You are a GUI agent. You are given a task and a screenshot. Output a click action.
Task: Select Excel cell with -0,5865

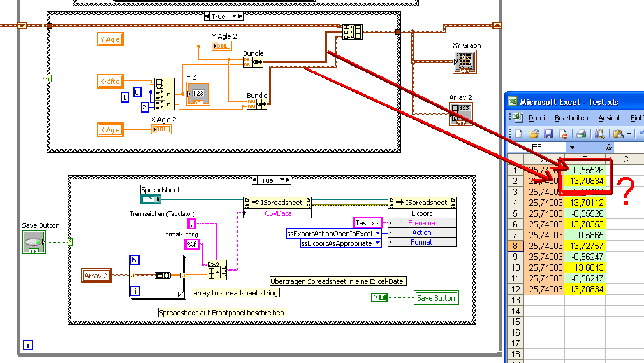pyautogui.click(x=585, y=235)
